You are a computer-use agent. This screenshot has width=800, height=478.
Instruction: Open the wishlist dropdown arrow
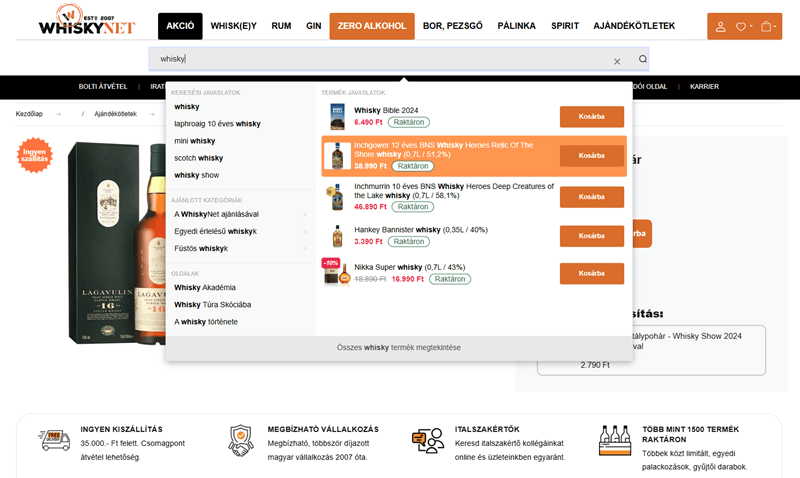point(751,26)
